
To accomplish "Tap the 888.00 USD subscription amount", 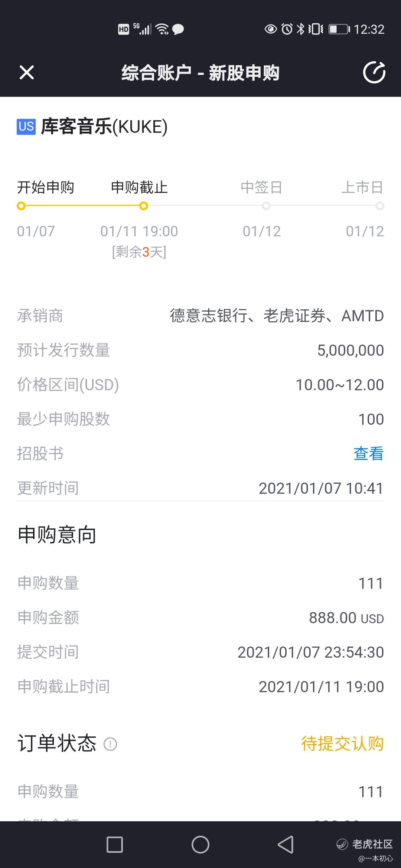I will coord(346,618).
